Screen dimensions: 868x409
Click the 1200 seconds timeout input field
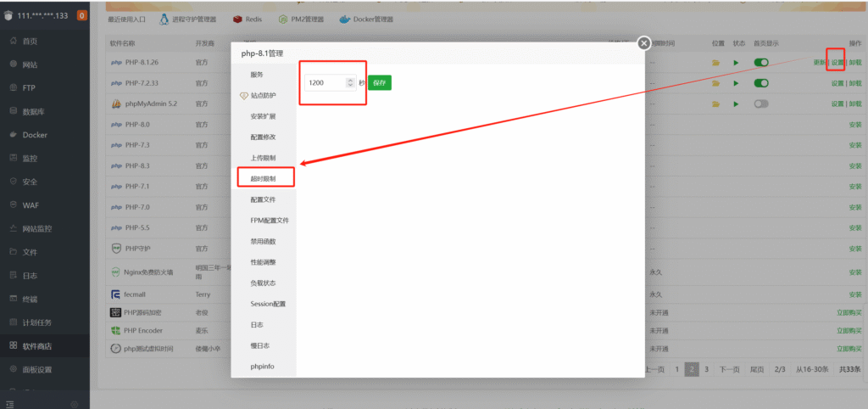coord(331,82)
